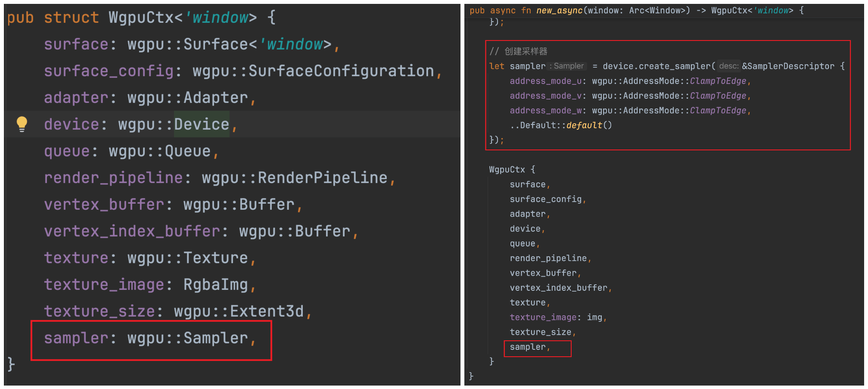Click the 'desc:' parameter inlay hint
Image resolution: width=868 pixels, height=389 pixels.
(x=729, y=66)
